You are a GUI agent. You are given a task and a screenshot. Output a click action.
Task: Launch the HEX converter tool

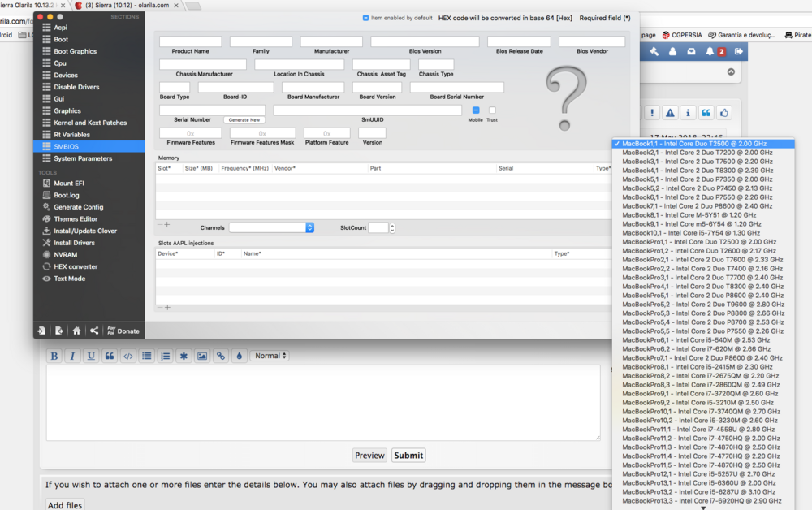point(75,266)
